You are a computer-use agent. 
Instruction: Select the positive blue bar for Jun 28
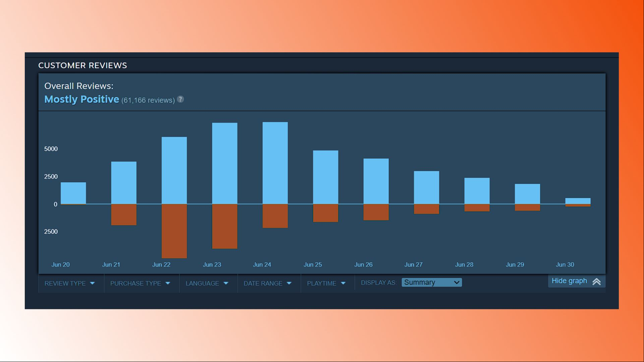477,191
